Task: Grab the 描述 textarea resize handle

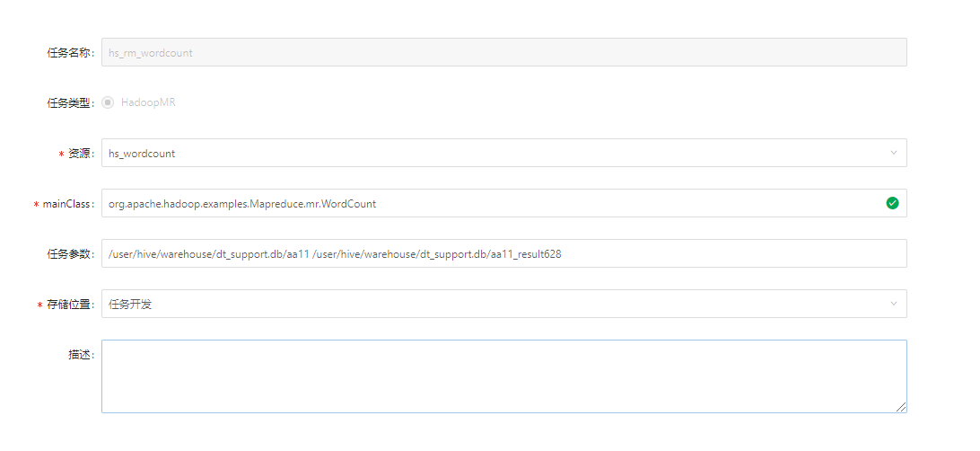Action: 901,407
